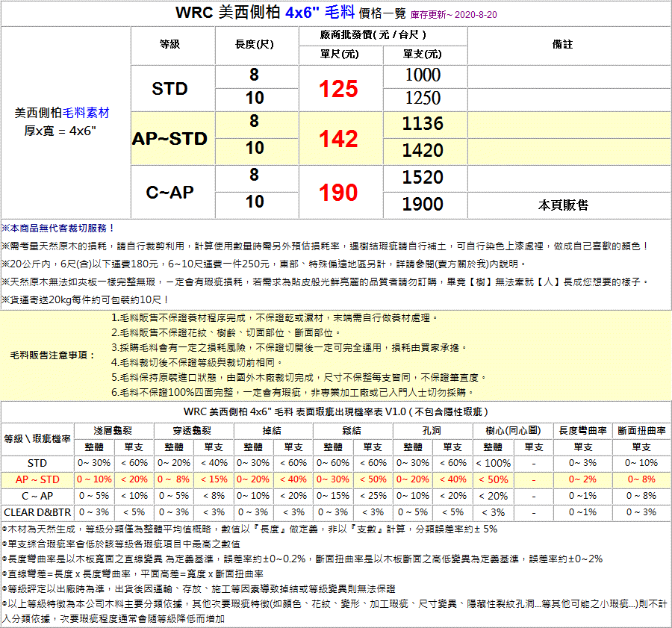Click footnote starting '◎直線彎差=長度 x 長度彎曲率'

point(132,574)
